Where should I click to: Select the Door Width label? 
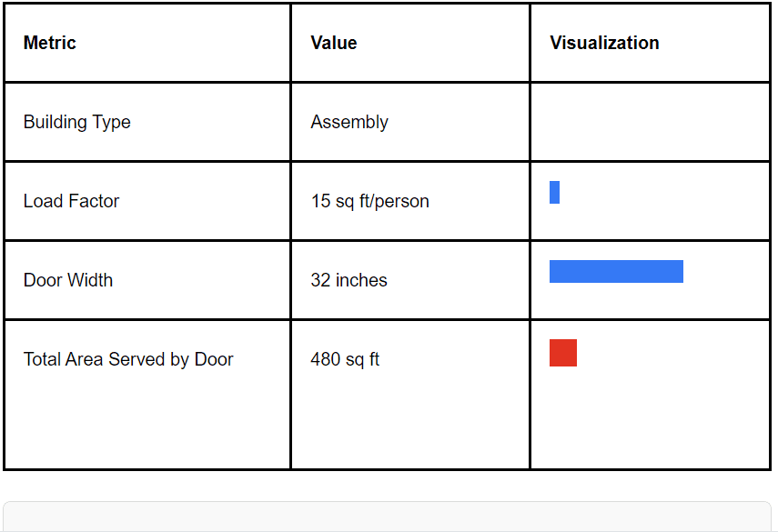coord(68,280)
